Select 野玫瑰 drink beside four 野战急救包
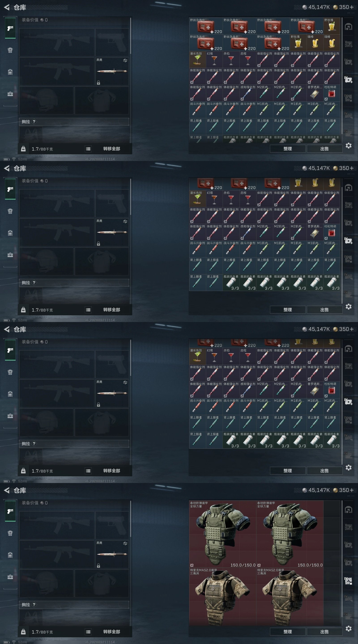Image resolution: width=358 pixels, height=644 pixels. pos(332,26)
